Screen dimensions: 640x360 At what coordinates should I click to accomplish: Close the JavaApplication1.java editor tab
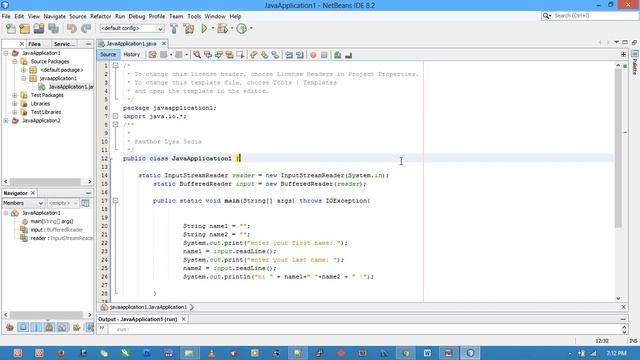[x=164, y=43]
